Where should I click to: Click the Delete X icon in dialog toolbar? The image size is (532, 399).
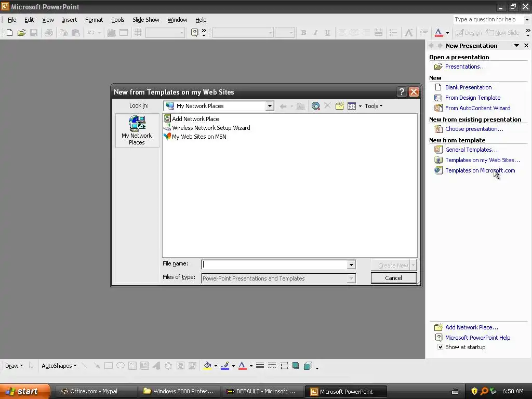327,105
